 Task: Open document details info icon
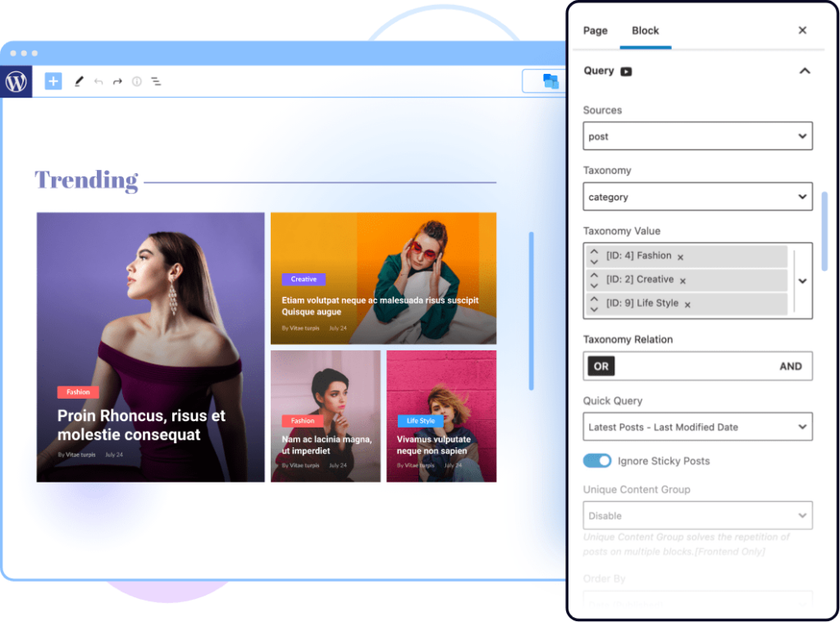click(137, 81)
